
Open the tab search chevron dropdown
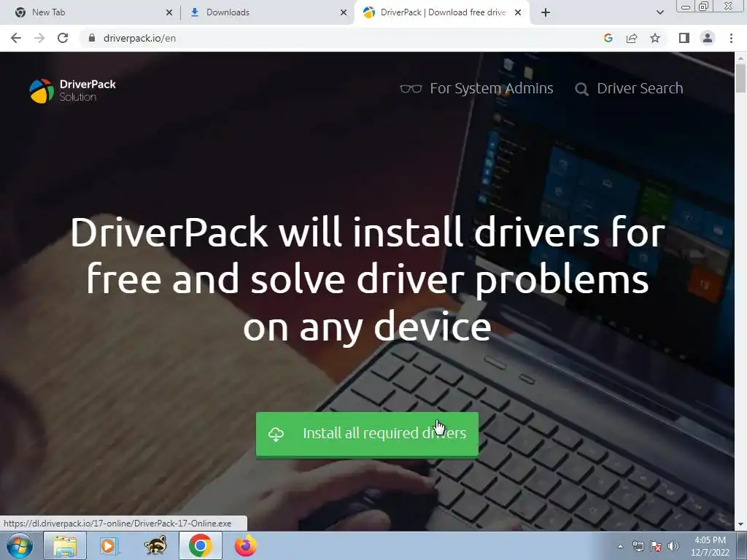(x=659, y=13)
